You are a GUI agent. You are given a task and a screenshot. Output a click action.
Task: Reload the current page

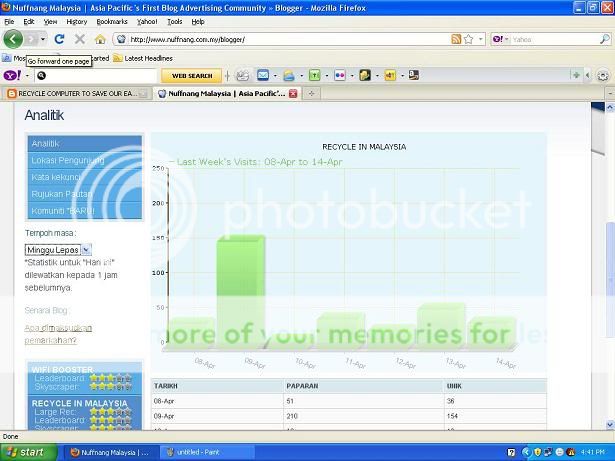tap(59, 39)
